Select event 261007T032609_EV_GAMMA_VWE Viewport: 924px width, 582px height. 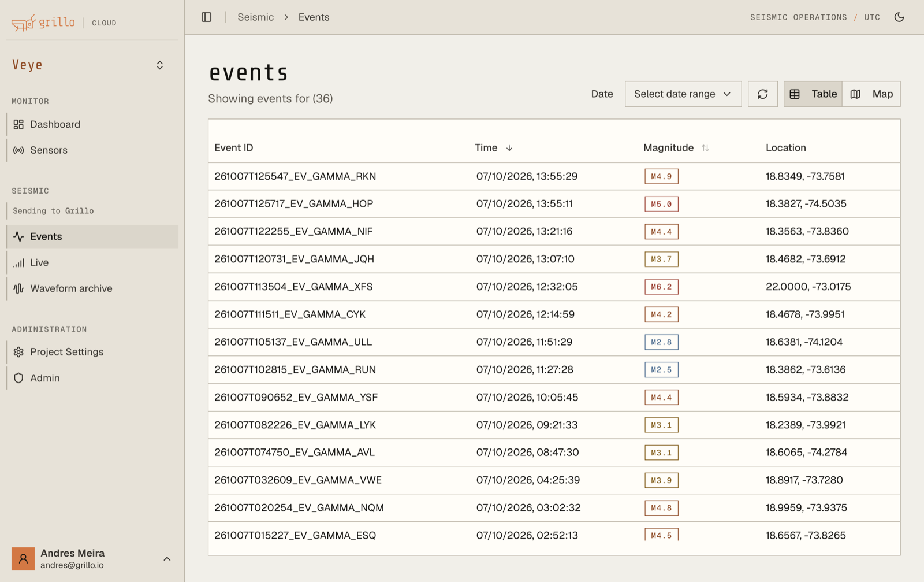point(298,480)
